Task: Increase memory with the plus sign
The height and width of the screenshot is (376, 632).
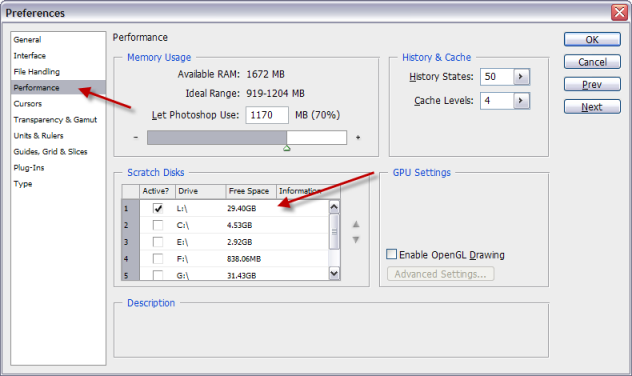Action: pos(358,137)
